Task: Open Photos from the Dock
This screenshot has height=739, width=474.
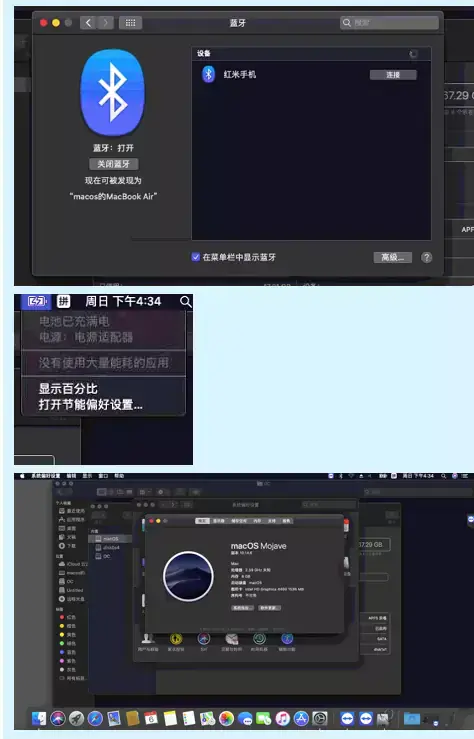Action: tap(226, 718)
